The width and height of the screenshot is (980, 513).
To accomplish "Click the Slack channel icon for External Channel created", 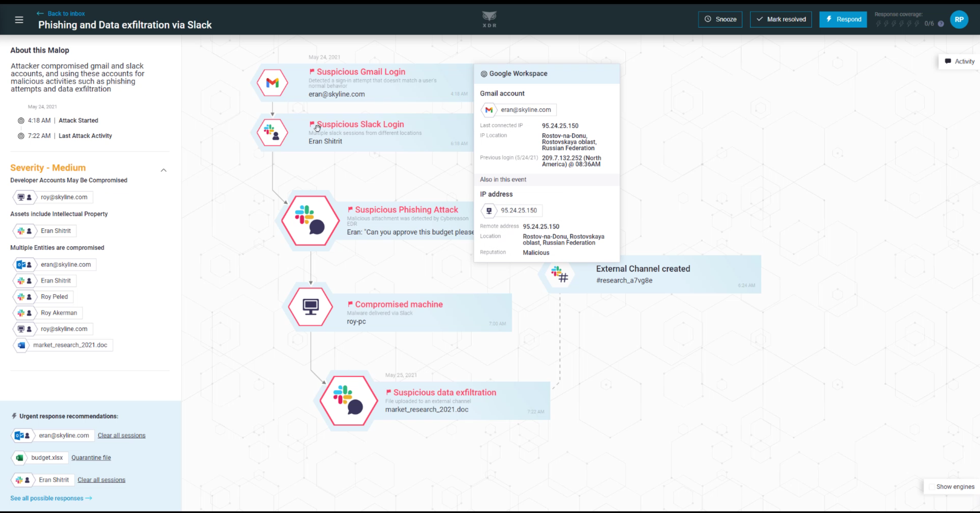I will point(559,274).
